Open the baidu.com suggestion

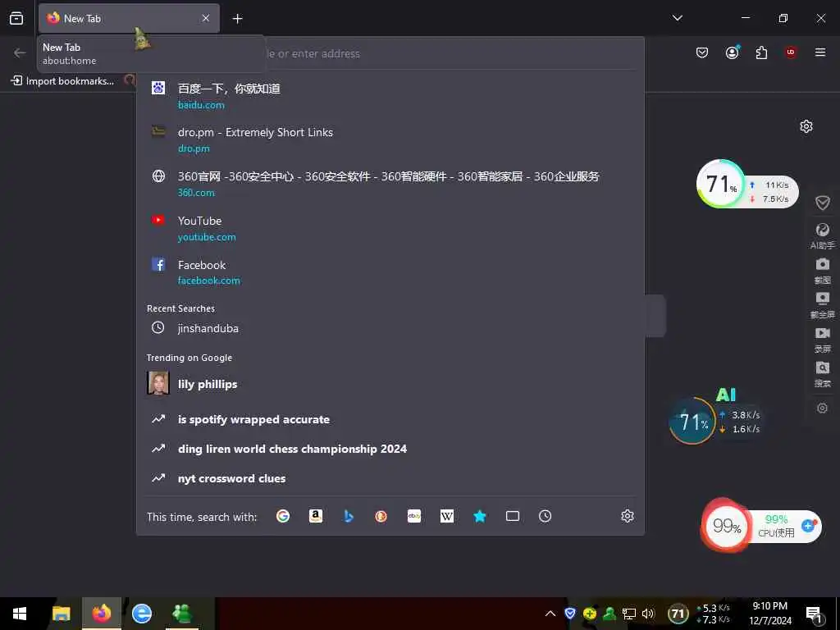point(390,96)
